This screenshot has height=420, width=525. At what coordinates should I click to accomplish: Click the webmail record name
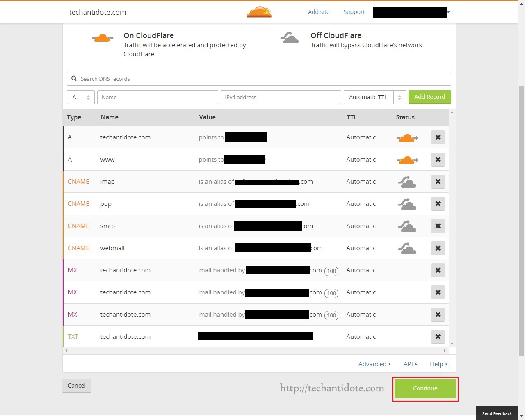click(112, 248)
